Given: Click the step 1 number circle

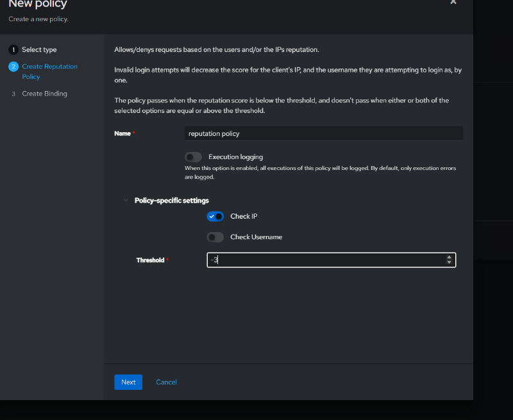Looking at the screenshot, I should 13,50.
